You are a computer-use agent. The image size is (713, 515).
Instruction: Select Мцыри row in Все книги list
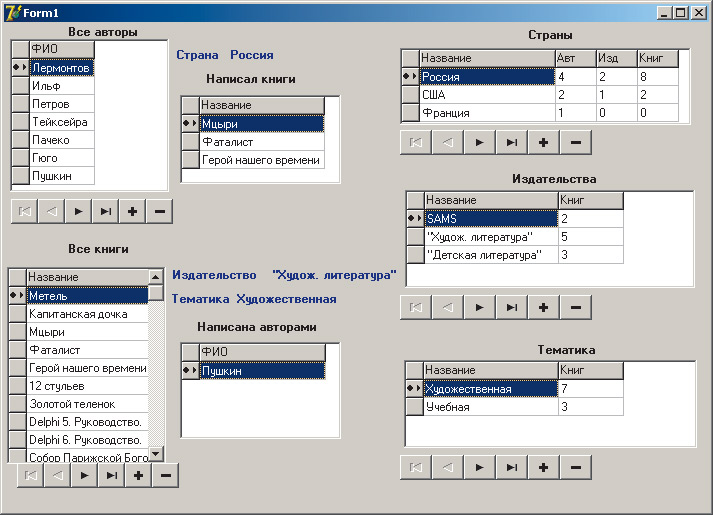(x=88, y=332)
